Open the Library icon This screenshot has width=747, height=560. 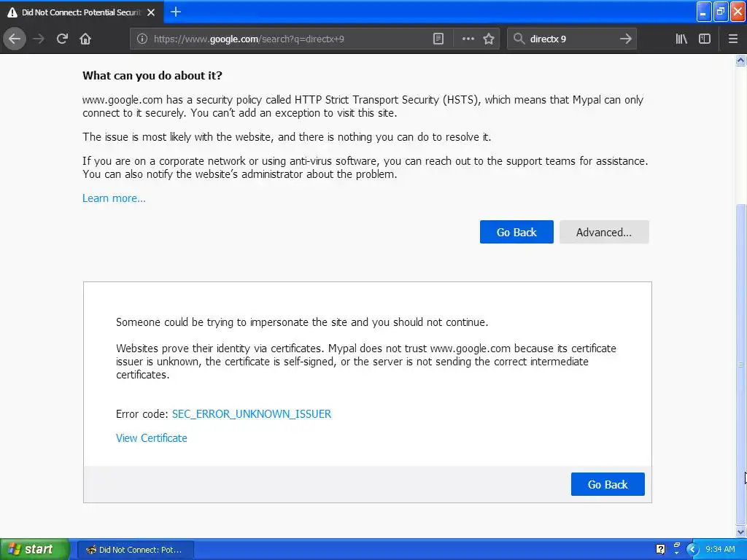coord(681,39)
